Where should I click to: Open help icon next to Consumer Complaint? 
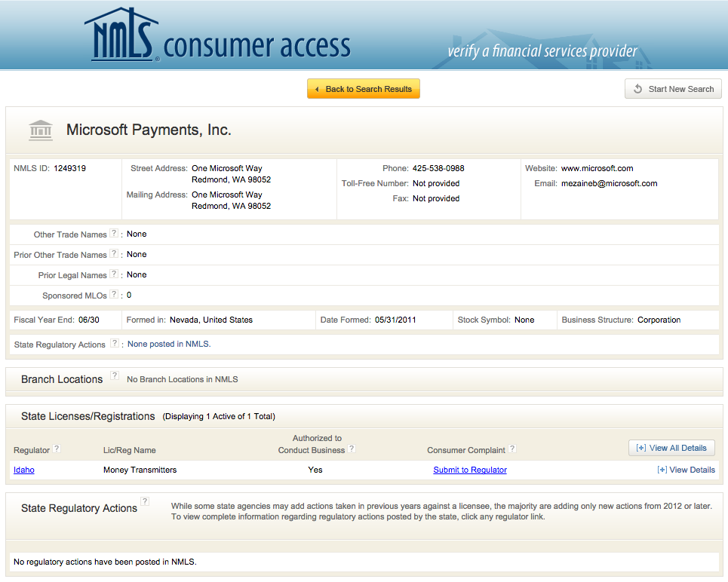click(x=512, y=449)
